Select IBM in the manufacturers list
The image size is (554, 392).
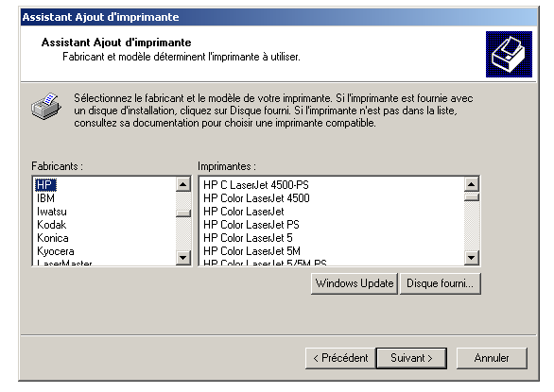pyautogui.click(x=46, y=198)
